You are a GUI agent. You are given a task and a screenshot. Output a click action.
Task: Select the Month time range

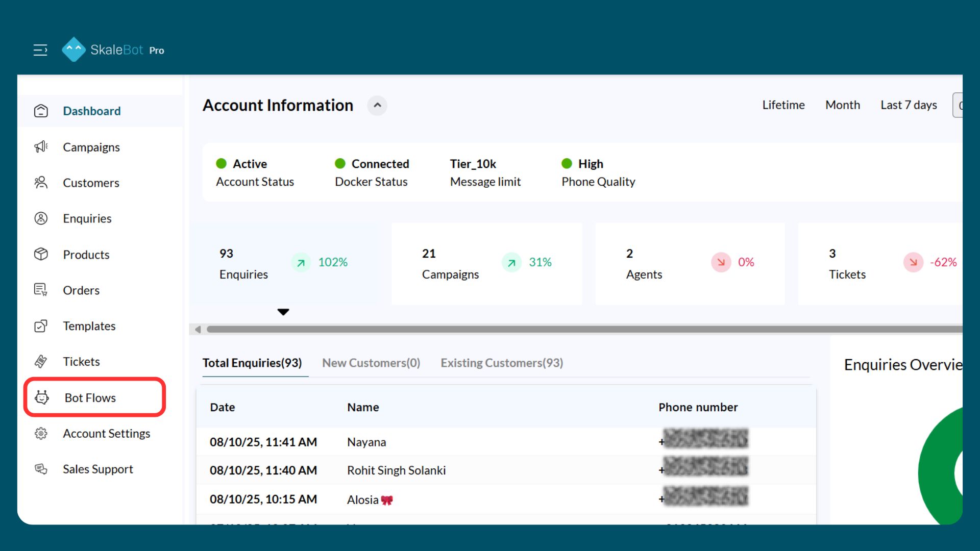point(843,105)
